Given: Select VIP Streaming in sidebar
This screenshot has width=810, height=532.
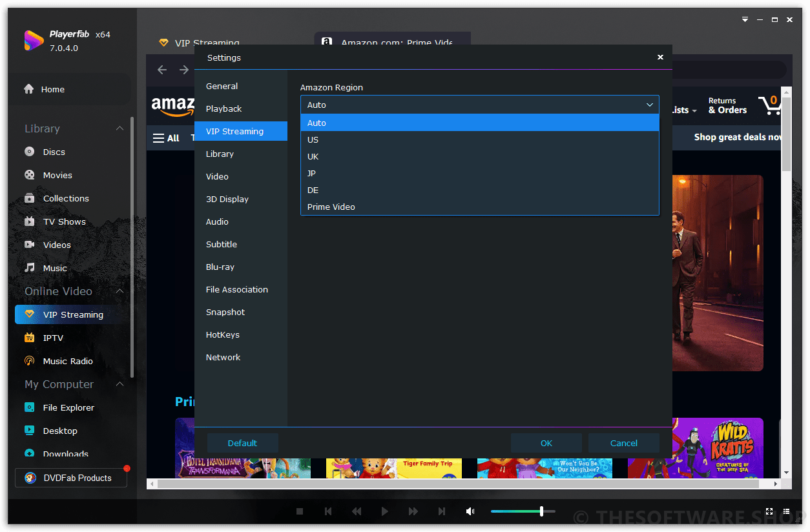Looking at the screenshot, I should [x=71, y=314].
